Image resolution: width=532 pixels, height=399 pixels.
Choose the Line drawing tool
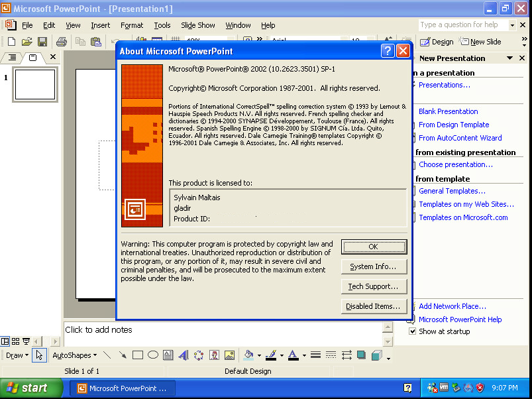tap(107, 355)
